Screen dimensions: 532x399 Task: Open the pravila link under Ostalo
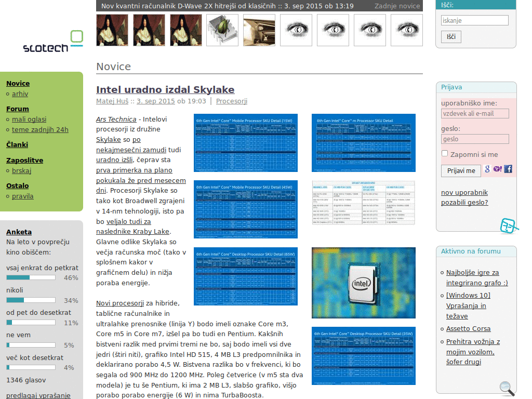23,196
